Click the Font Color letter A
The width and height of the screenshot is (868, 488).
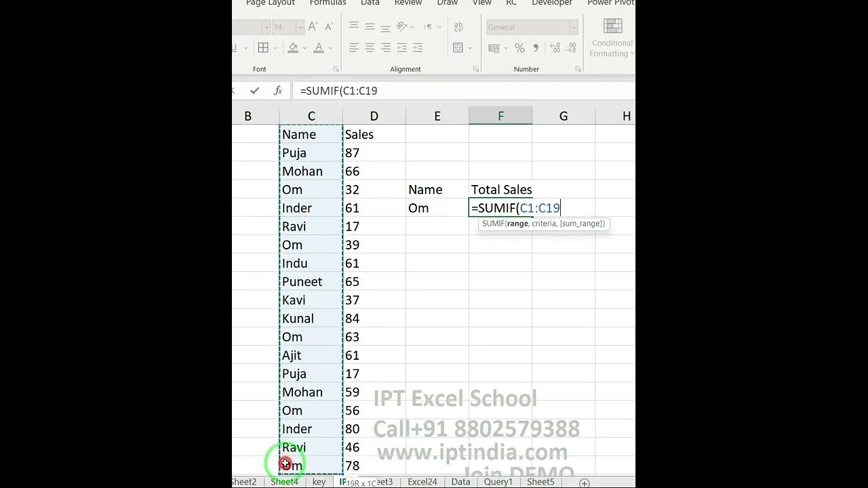pyautogui.click(x=319, y=47)
